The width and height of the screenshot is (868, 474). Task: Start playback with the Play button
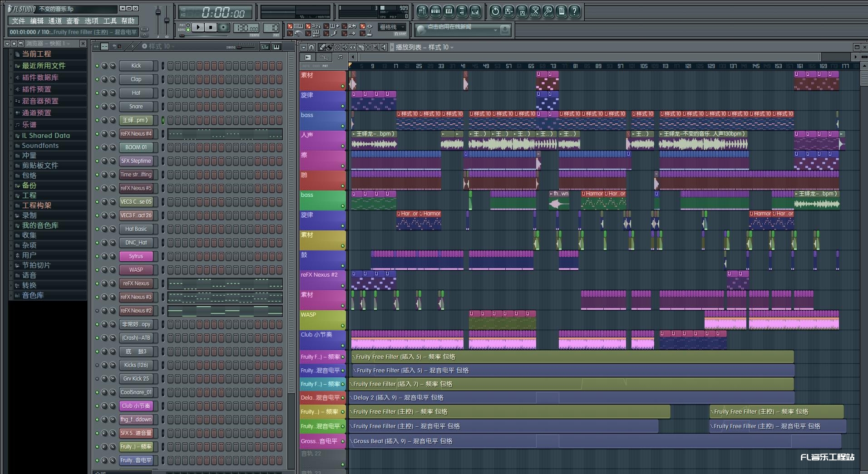198,27
